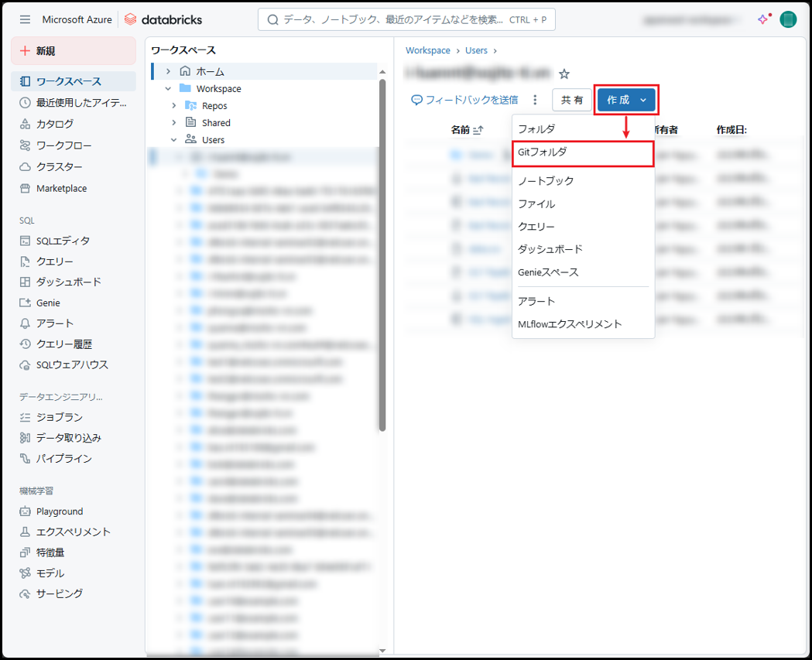
Task: Open 最近使用したアイテム in the sidebar
Action: (x=74, y=102)
